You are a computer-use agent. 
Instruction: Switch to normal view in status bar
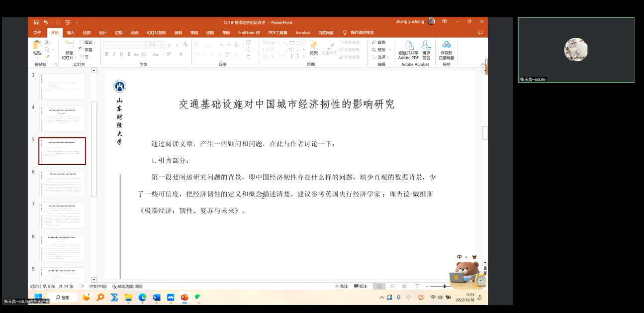(x=379, y=287)
